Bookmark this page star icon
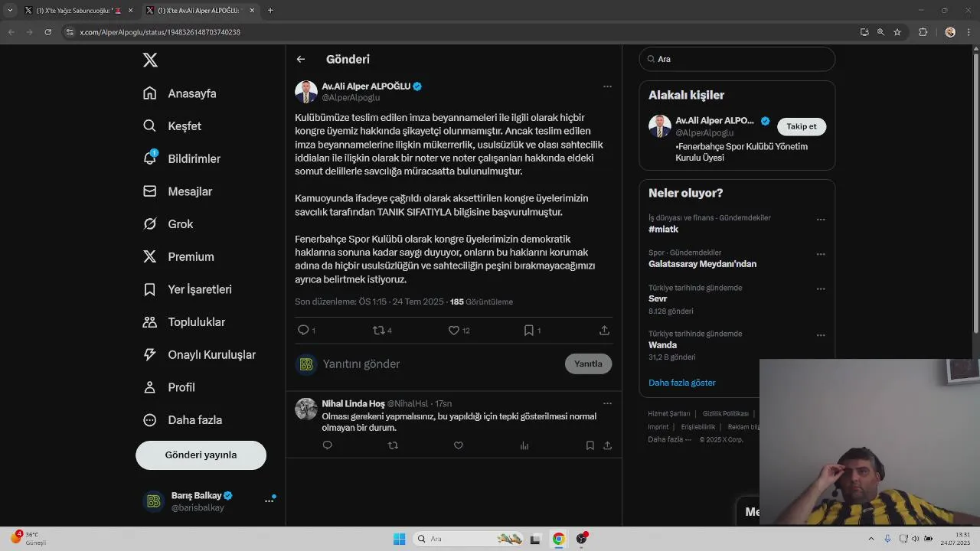The image size is (980, 551). [897, 32]
